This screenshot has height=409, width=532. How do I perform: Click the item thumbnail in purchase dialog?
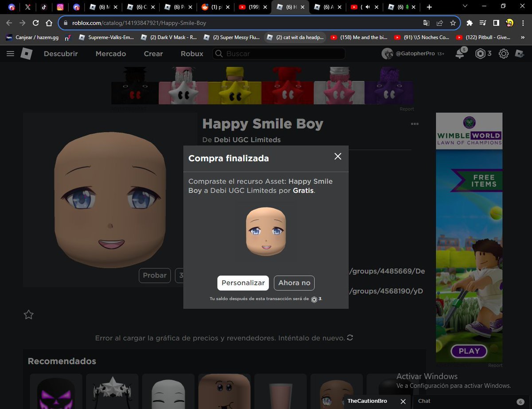pos(266,232)
